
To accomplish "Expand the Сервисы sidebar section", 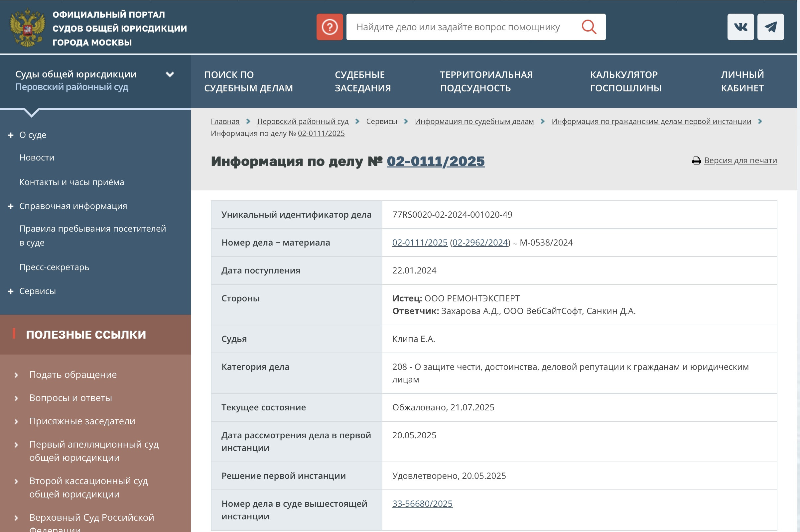I will tap(11, 291).
